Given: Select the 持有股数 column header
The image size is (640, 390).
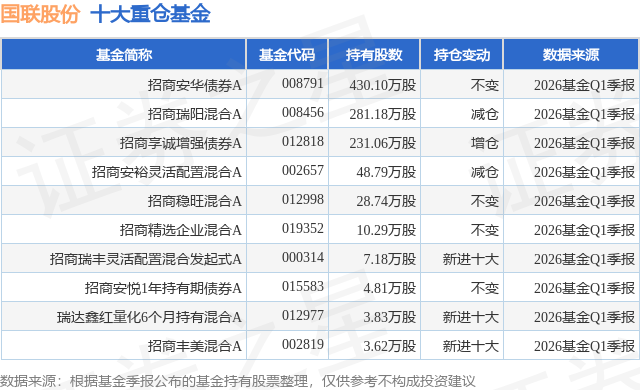Looking at the screenshot, I should pos(374,54).
